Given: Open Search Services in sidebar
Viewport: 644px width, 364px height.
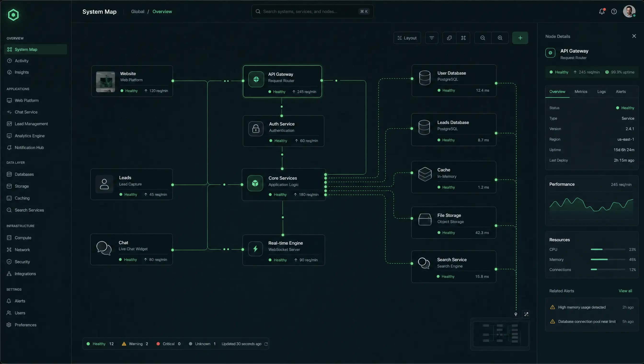Looking at the screenshot, I should pyautogui.click(x=35, y=210).
